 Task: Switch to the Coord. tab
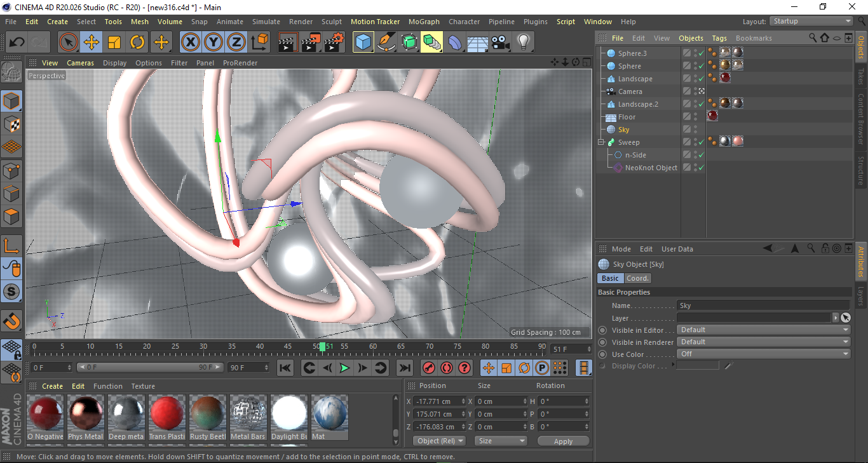tap(637, 278)
